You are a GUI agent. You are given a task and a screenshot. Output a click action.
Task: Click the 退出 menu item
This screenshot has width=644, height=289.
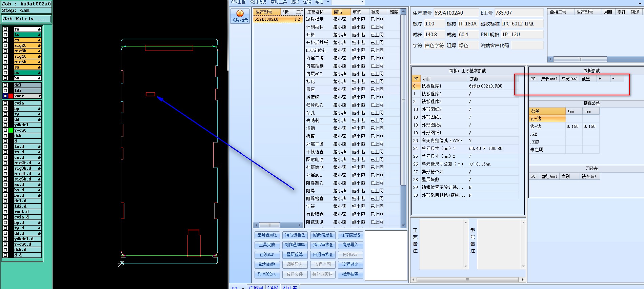pyautogui.click(x=295, y=2)
